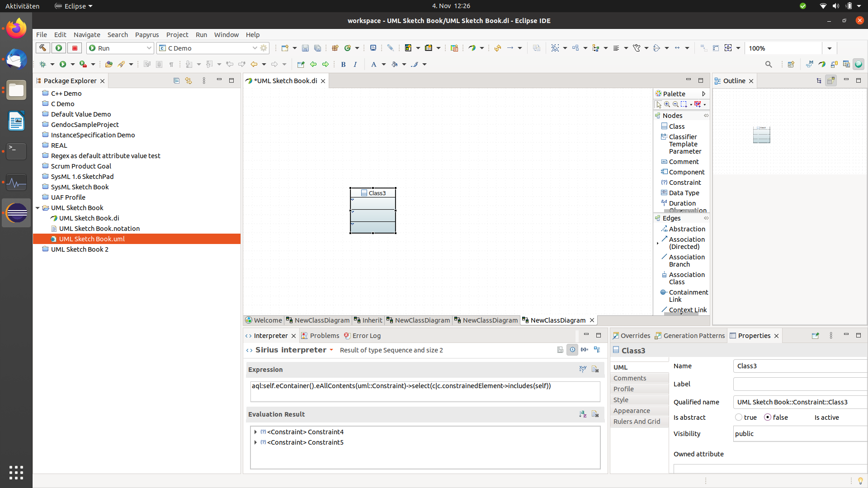Viewport: 868px width, 488px height.
Task: Switch to the Problems tab
Action: 324,335
